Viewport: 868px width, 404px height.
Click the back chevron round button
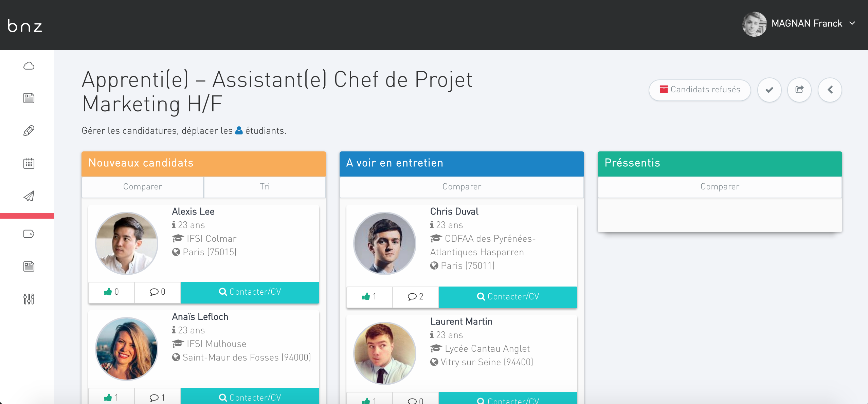point(830,90)
